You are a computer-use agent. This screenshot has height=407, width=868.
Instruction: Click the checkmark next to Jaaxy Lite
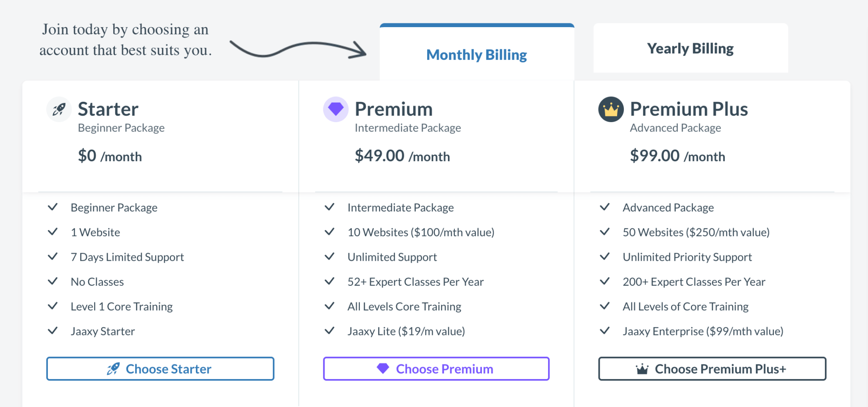(329, 331)
